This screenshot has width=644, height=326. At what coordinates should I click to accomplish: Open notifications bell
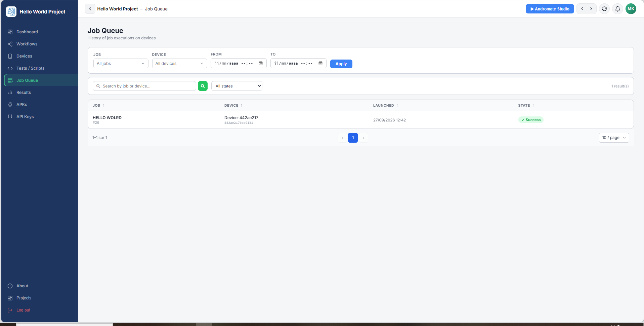click(617, 9)
